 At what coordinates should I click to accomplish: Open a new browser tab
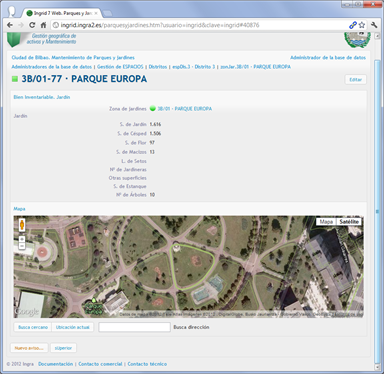point(107,13)
